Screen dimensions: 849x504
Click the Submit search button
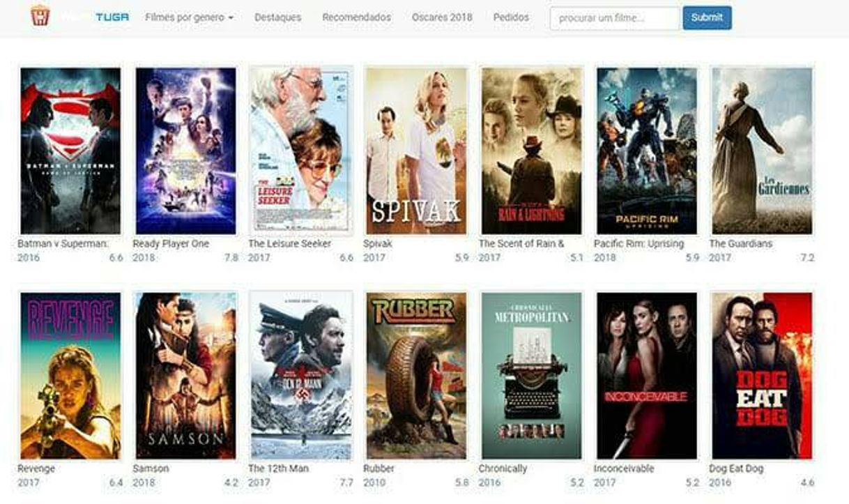coord(707,18)
